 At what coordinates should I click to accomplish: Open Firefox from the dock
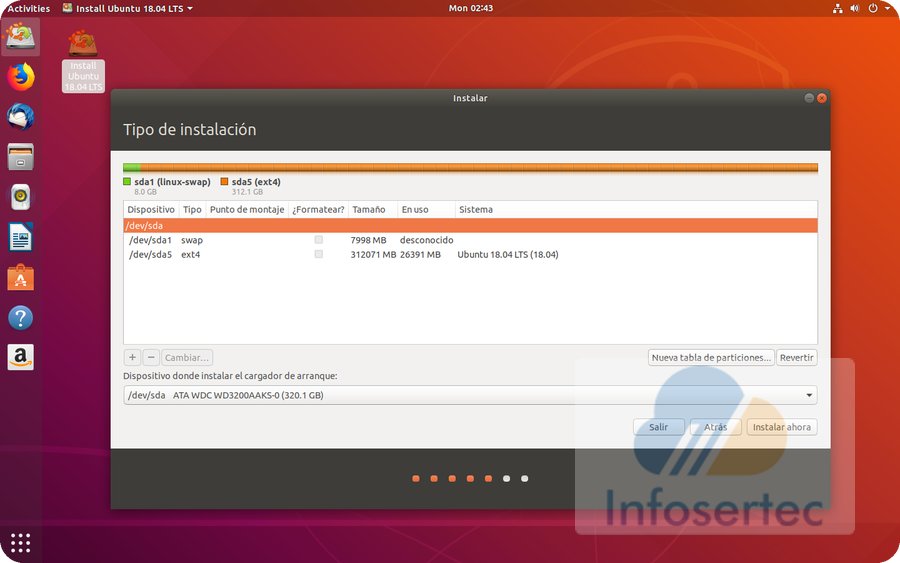(x=21, y=77)
